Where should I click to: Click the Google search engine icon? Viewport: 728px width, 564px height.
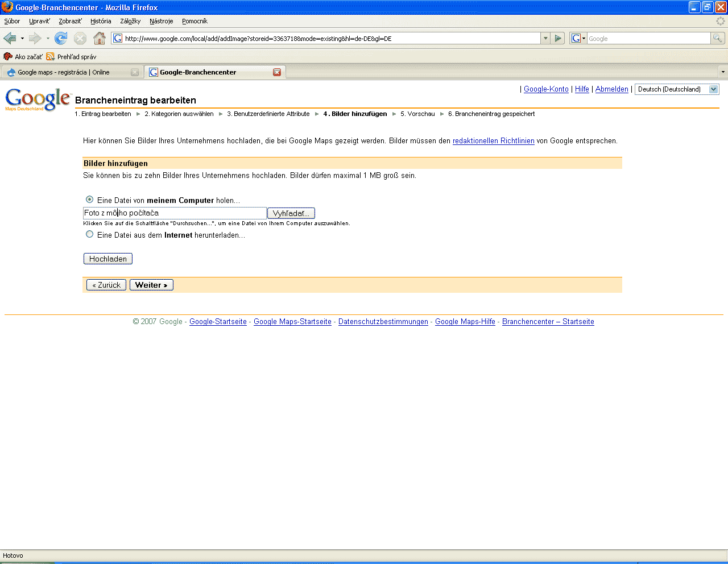tap(576, 38)
